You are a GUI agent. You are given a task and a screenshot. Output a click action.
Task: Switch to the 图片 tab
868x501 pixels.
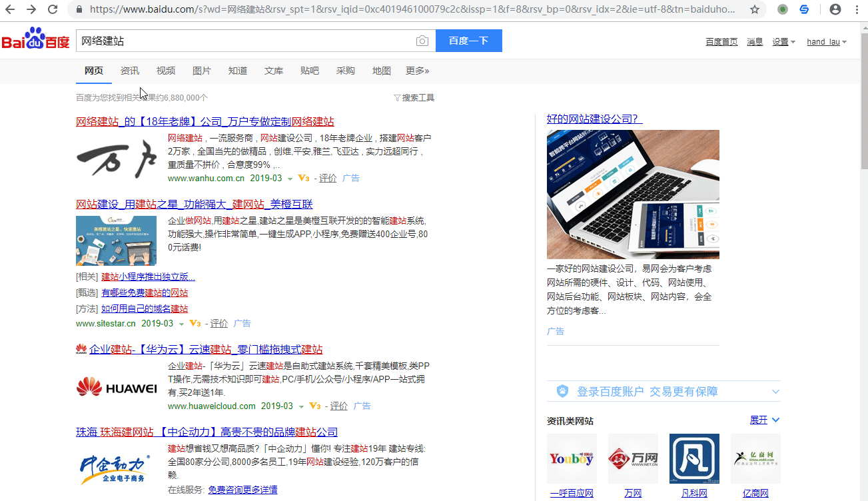202,70
